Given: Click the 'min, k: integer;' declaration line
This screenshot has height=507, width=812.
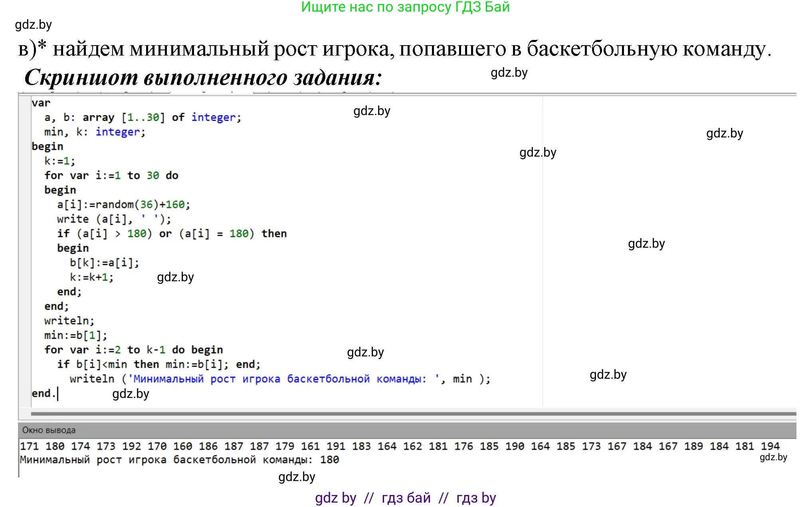Looking at the screenshot, I should click(x=95, y=132).
